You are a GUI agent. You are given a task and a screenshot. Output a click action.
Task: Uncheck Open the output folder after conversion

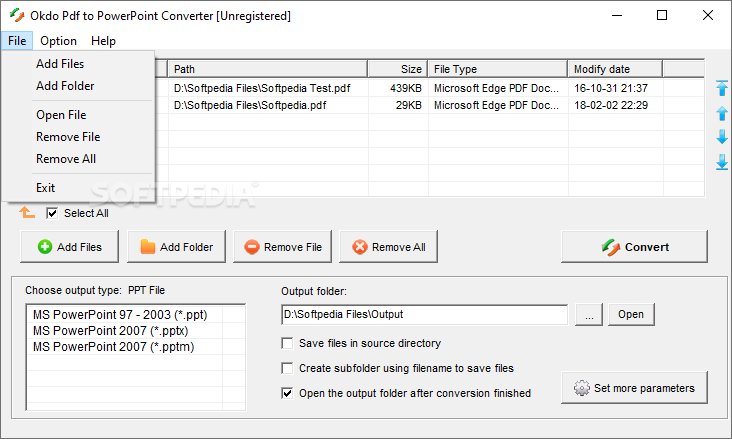(x=287, y=393)
